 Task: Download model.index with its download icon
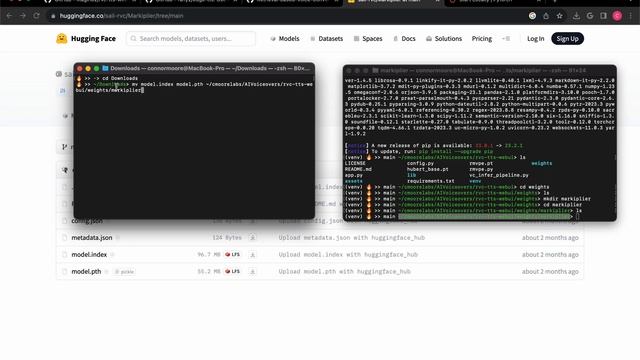253,254
